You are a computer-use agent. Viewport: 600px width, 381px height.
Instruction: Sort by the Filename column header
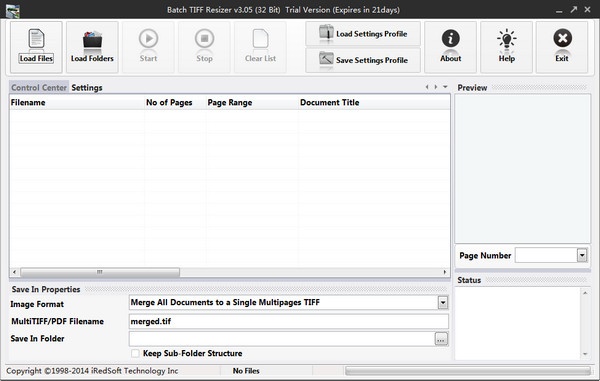pyautogui.click(x=77, y=103)
